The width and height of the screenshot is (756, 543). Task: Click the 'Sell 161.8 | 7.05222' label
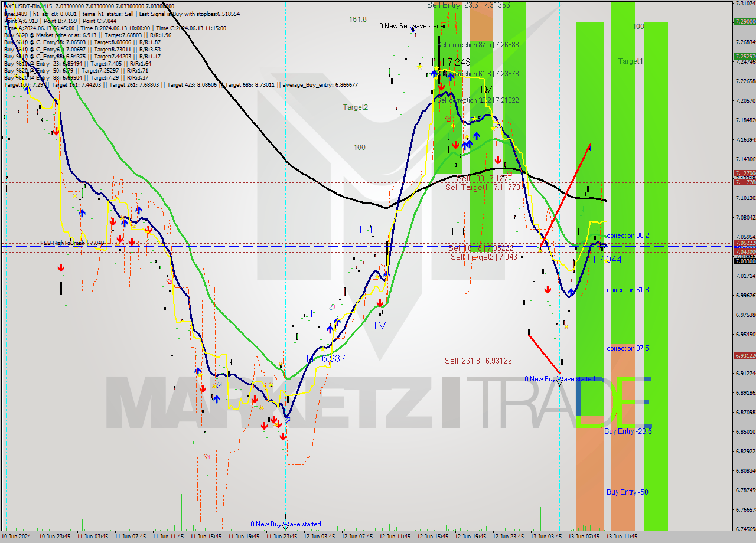click(481, 248)
